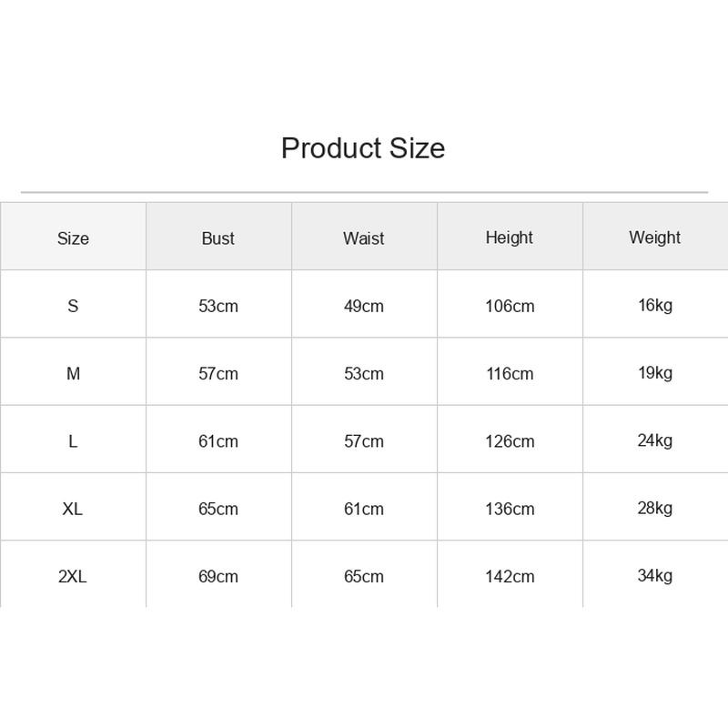
Task: Click the L size row label
Action: (x=73, y=441)
